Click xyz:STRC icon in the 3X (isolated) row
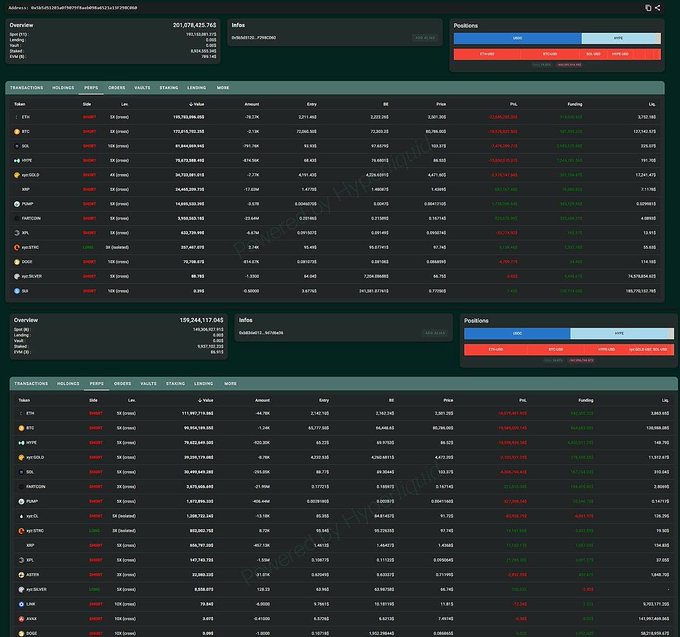This screenshot has width=680, height=637. coord(17,247)
